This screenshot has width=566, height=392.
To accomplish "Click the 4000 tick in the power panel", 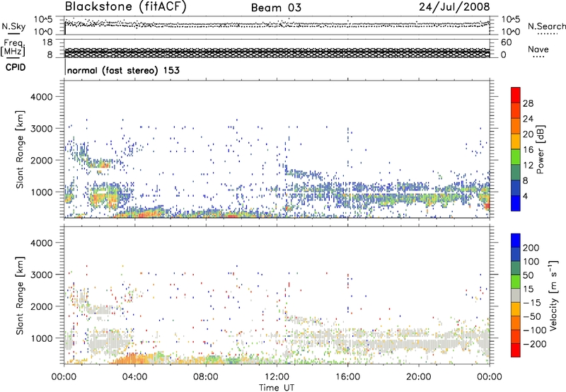I will pos(42,97).
